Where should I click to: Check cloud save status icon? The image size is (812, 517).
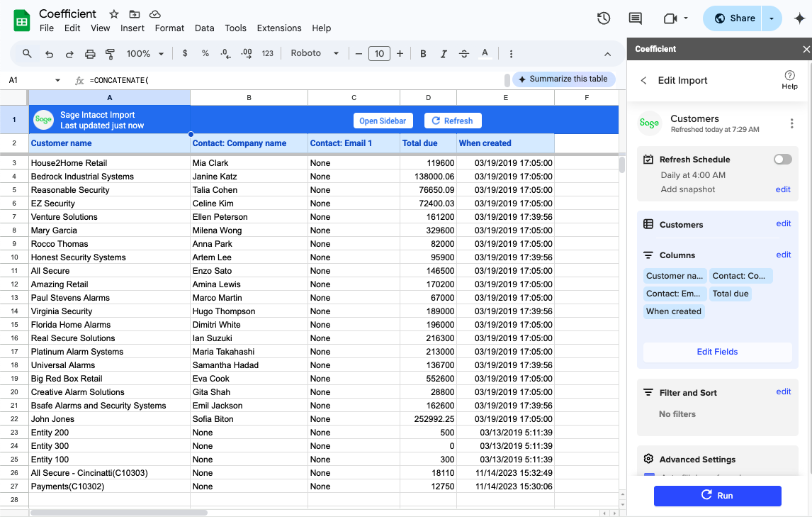(x=154, y=14)
